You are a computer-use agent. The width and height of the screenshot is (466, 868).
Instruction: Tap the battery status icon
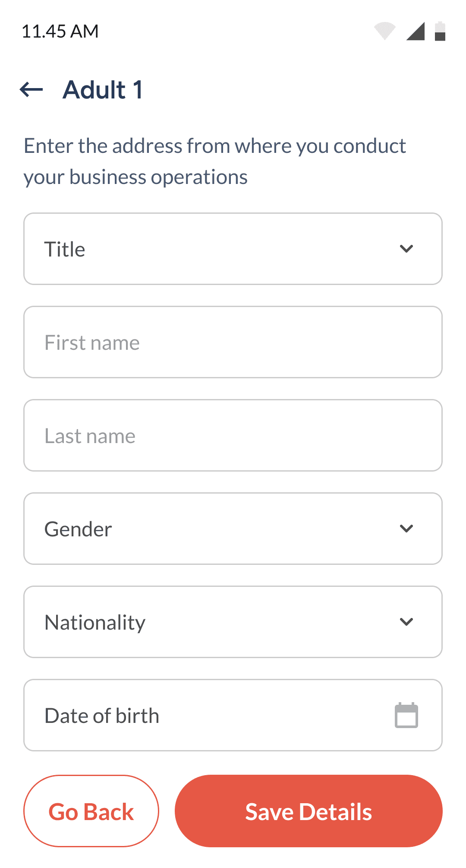[440, 31]
